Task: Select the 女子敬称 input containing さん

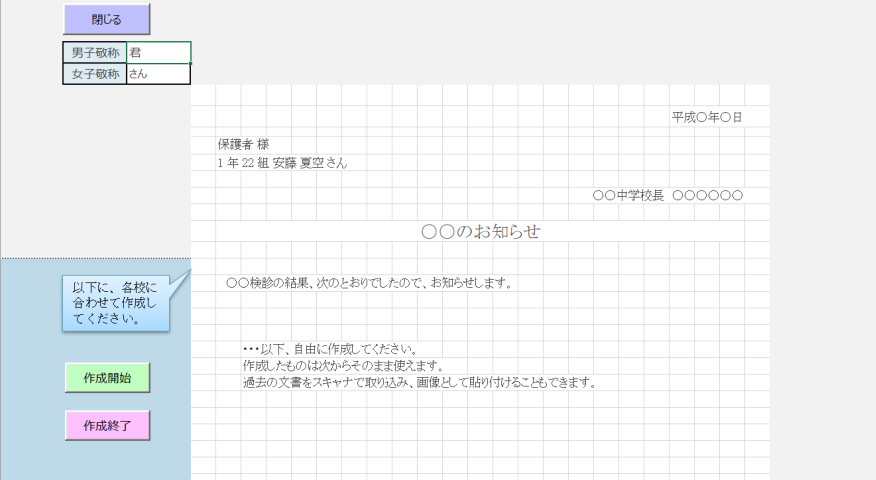Action: [x=158, y=74]
